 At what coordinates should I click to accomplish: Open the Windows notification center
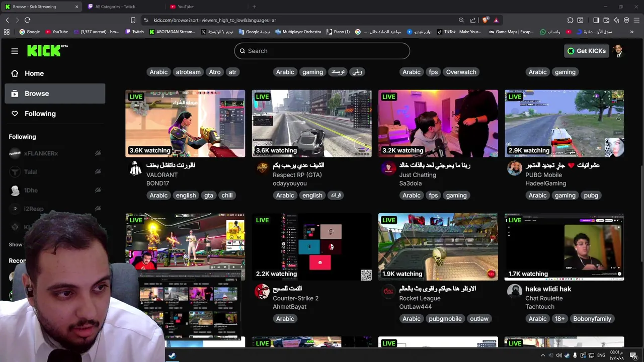pyautogui.click(x=633, y=355)
